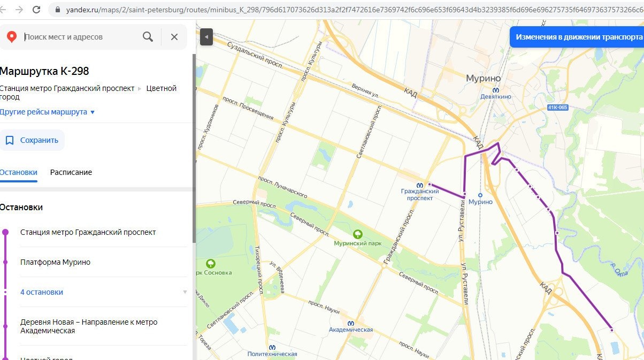
Task: Click the final route stop marker near Цветной город
Action: [x=611, y=330]
